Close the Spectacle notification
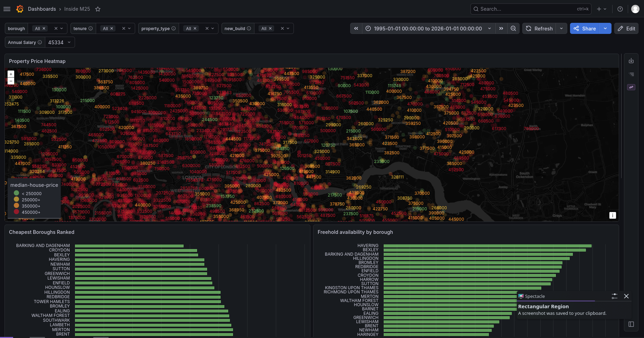The height and width of the screenshot is (338, 644). [626, 296]
